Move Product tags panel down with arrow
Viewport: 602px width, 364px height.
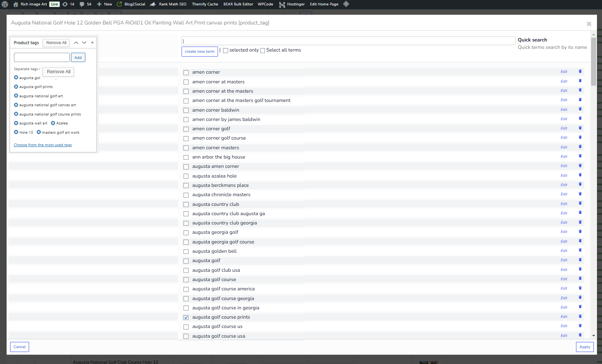[x=84, y=43]
